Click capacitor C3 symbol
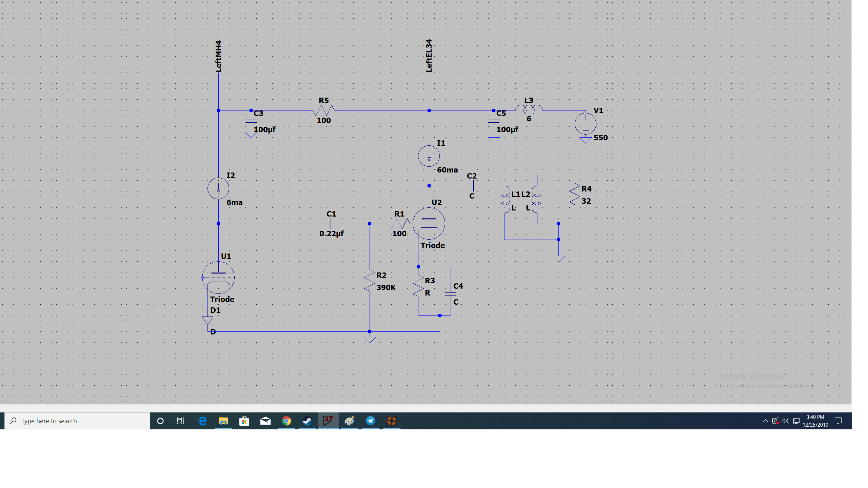The image size is (868, 488). pyautogui.click(x=251, y=121)
